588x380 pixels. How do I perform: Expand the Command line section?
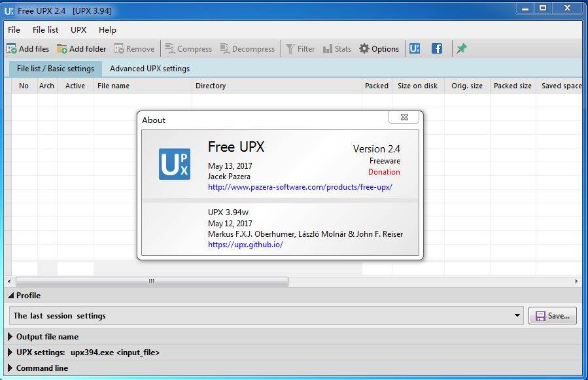[x=10, y=368]
